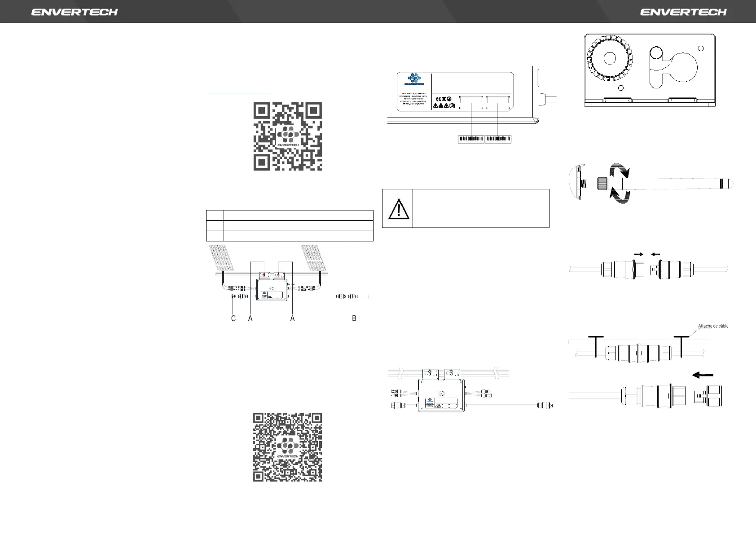Click the toothed washer on the mounting bracket drawing

click(x=610, y=59)
